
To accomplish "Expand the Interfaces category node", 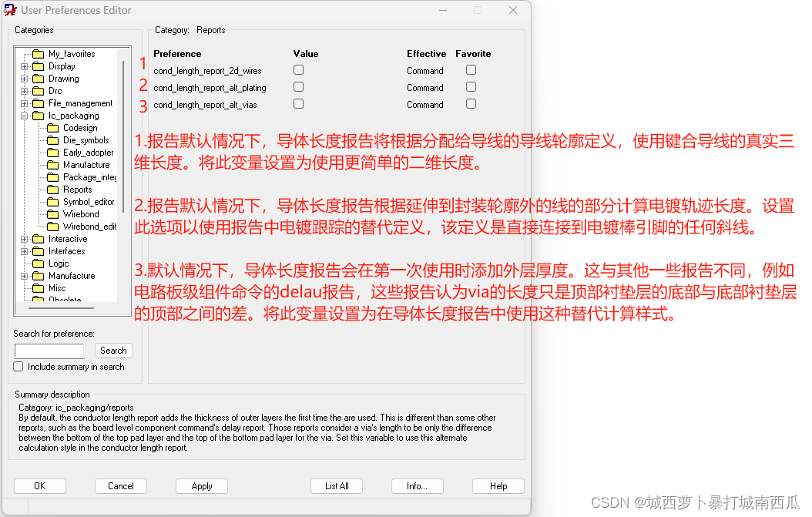I will pos(24,252).
